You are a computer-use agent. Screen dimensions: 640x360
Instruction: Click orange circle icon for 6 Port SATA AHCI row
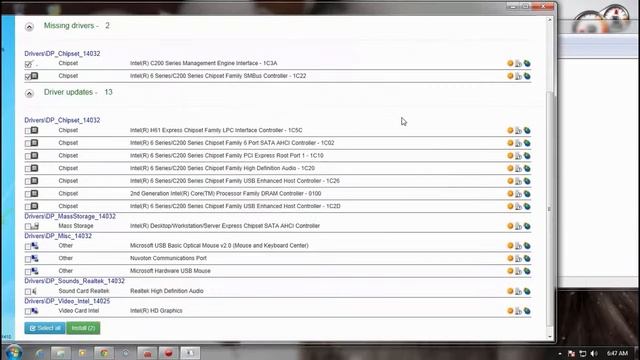pyautogui.click(x=510, y=143)
